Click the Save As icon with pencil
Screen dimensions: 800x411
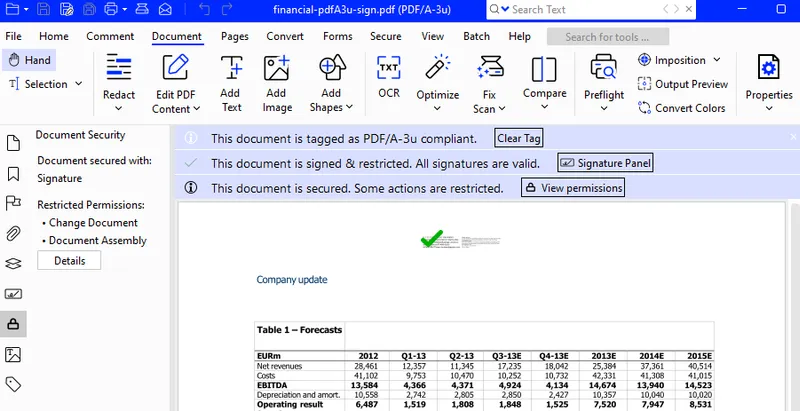[66, 9]
